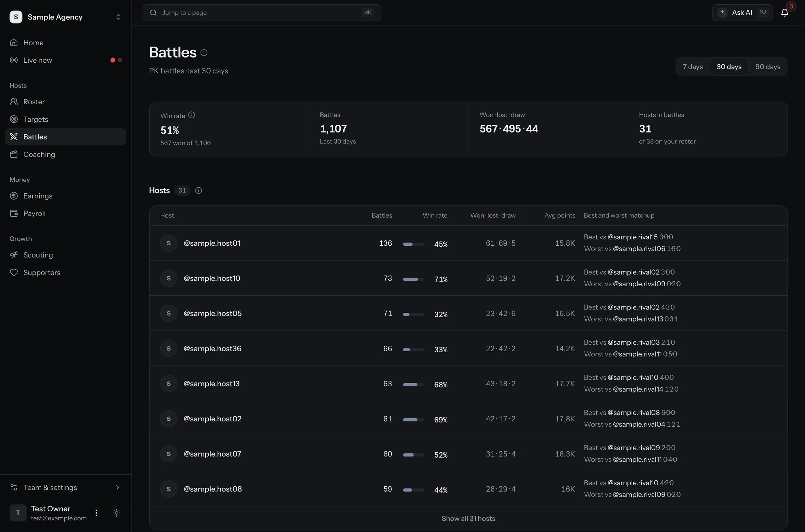This screenshot has height=532, width=805.
Task: Open Live now broadcast icon
Action: tap(14, 60)
